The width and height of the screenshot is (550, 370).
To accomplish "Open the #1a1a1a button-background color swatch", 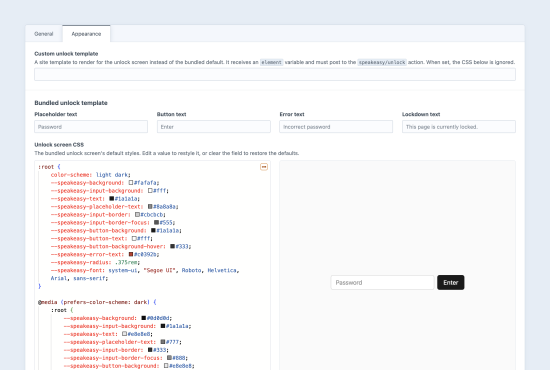I will [x=153, y=230].
